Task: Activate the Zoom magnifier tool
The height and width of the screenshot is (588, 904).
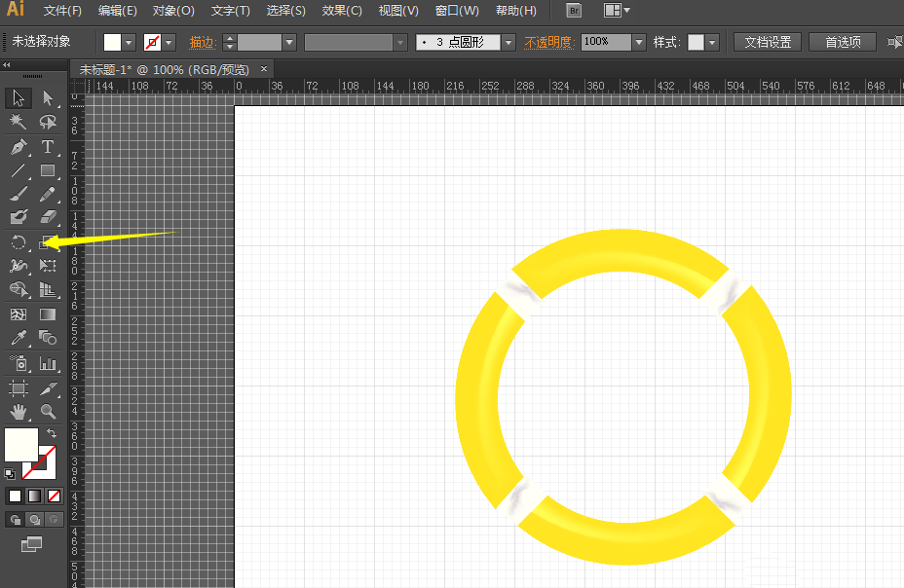Action: click(x=48, y=412)
